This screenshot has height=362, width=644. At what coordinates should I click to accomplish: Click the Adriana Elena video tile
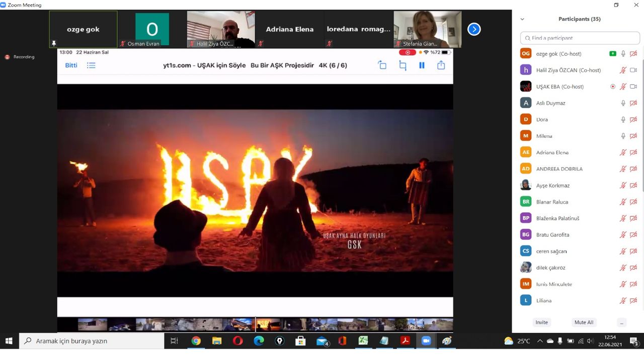click(x=290, y=29)
